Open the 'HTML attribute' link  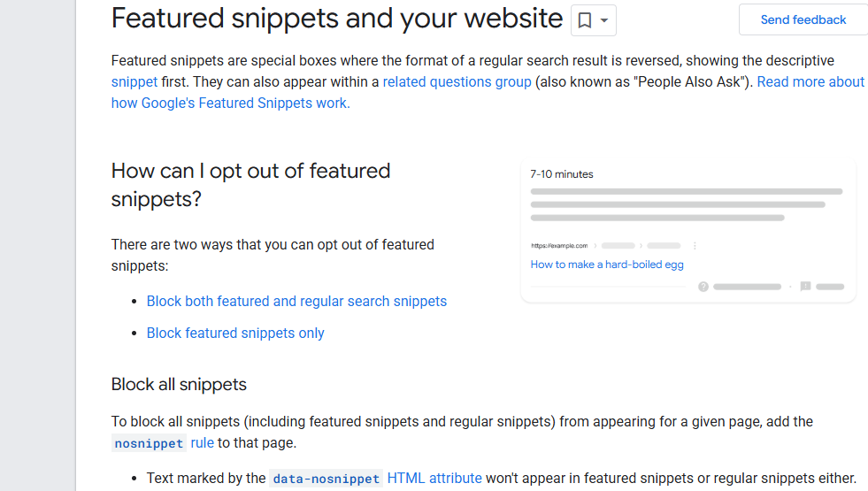coord(434,478)
